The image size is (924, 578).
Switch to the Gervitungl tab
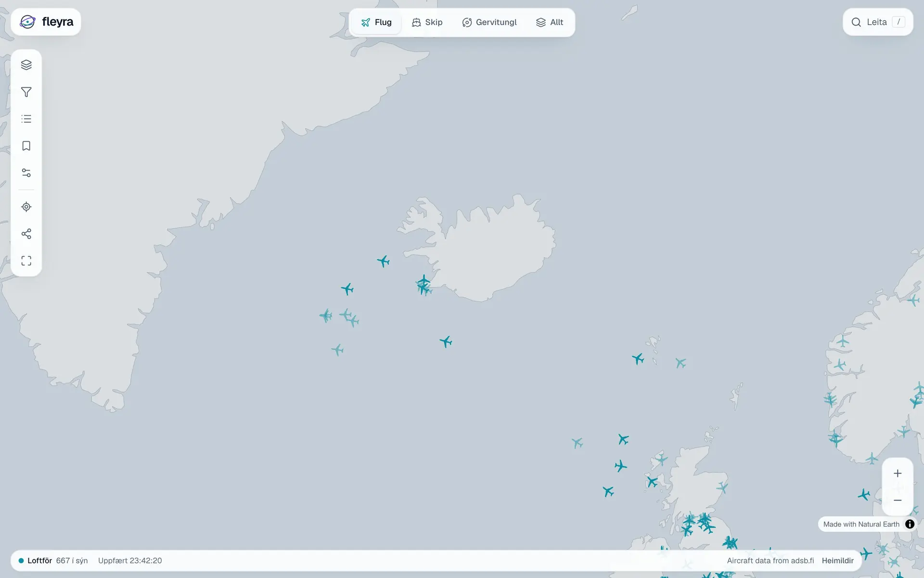(x=489, y=22)
